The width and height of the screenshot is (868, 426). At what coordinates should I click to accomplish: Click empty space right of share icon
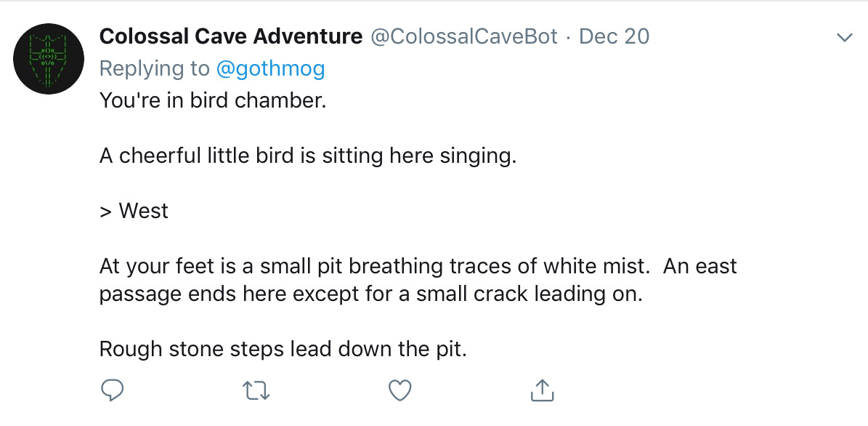692,390
